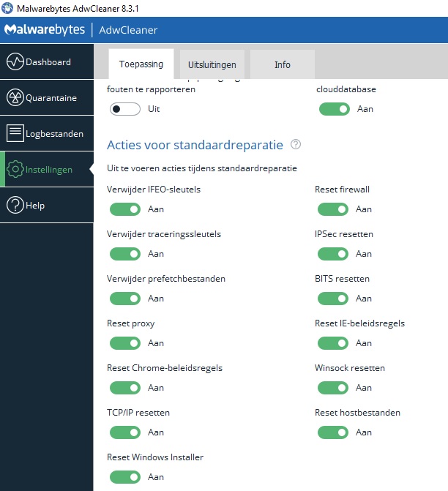Disable the clouddatabase toggle
The image size is (448, 491).
click(335, 109)
